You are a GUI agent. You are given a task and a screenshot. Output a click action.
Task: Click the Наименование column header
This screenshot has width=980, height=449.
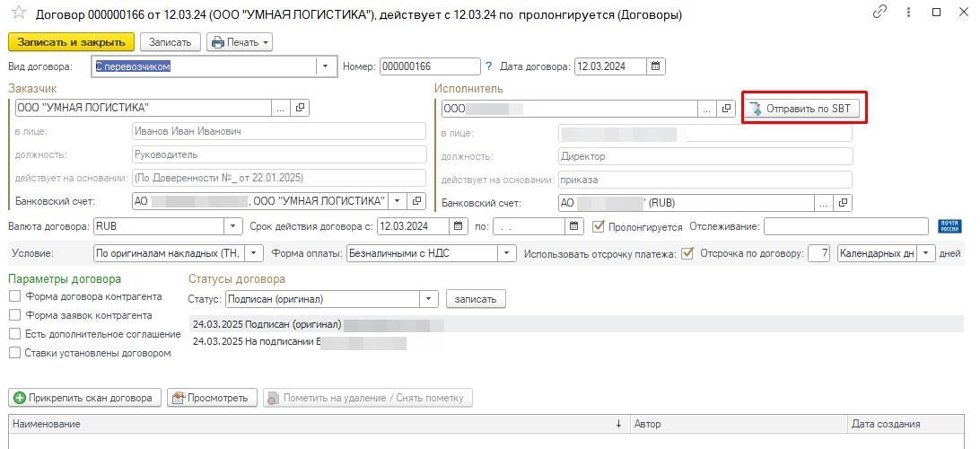click(x=319, y=423)
